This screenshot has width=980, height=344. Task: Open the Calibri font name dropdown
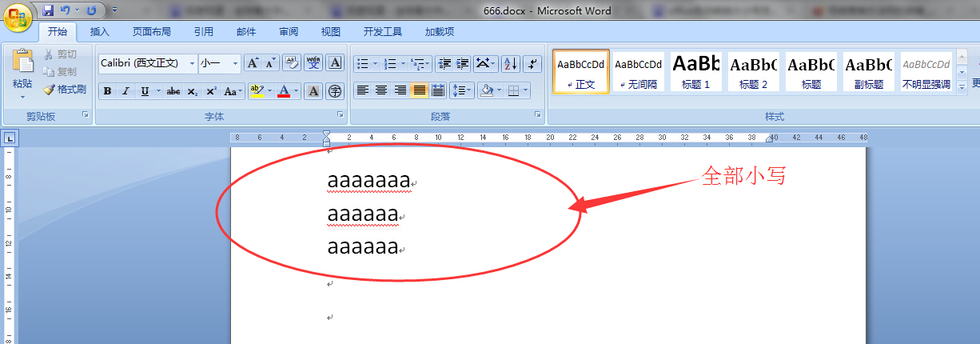coord(192,63)
